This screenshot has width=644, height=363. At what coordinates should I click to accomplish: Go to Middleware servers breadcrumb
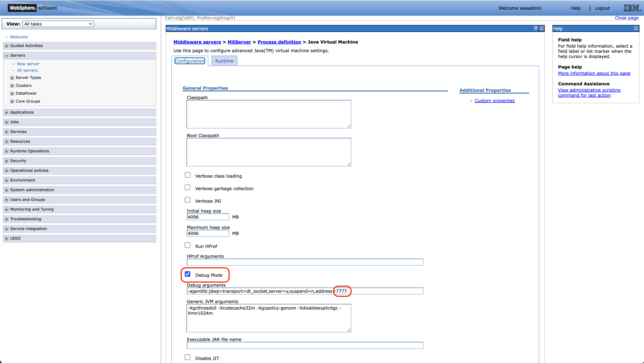point(197,42)
